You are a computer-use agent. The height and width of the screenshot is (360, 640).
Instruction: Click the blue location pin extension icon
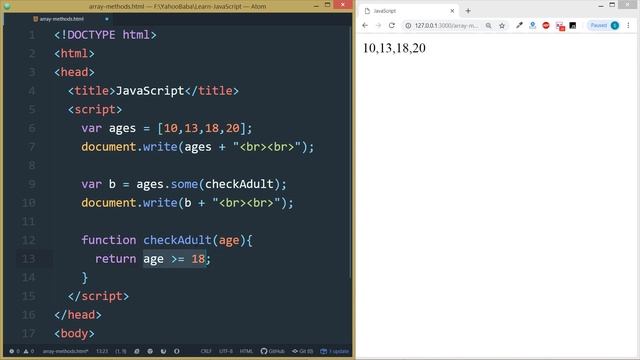(533, 25)
